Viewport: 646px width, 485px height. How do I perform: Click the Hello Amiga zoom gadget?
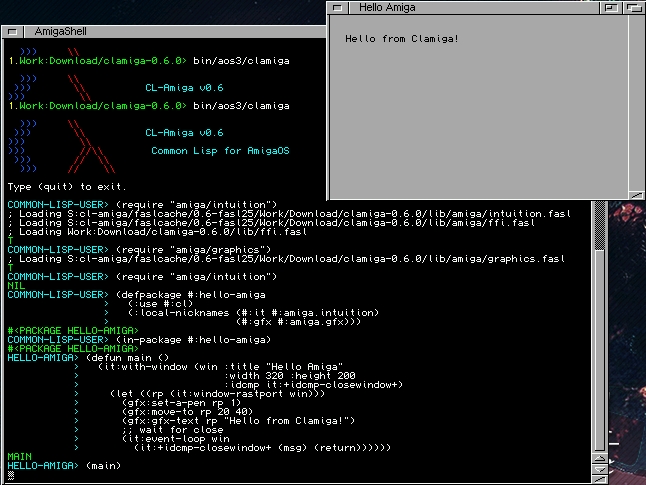coord(611,8)
